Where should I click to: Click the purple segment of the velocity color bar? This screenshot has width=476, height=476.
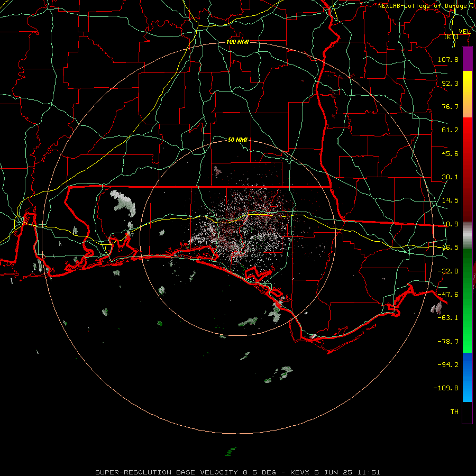pos(467,59)
